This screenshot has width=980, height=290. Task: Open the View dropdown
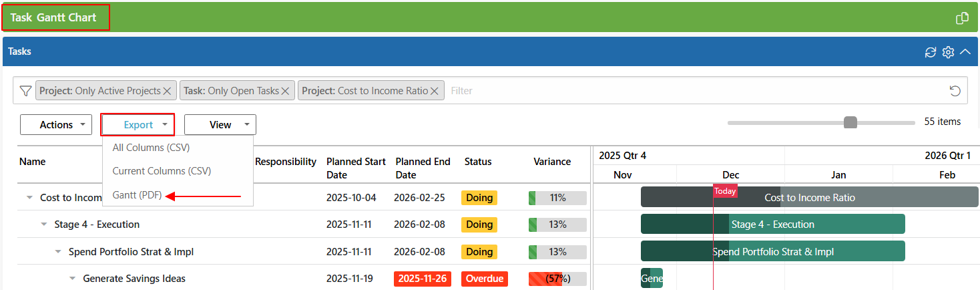point(220,124)
